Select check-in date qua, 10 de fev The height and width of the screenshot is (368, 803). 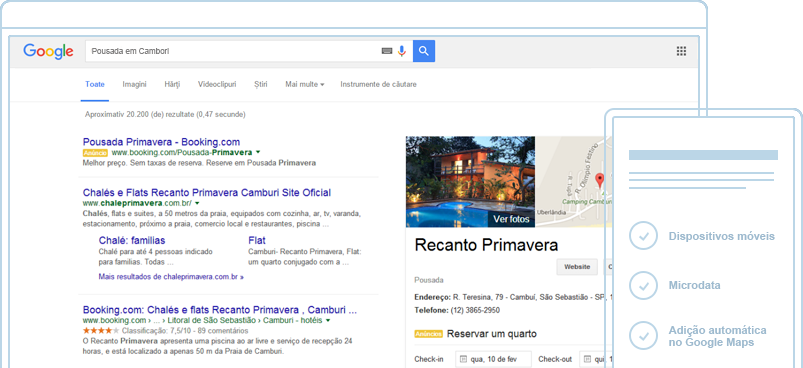coord(494,359)
